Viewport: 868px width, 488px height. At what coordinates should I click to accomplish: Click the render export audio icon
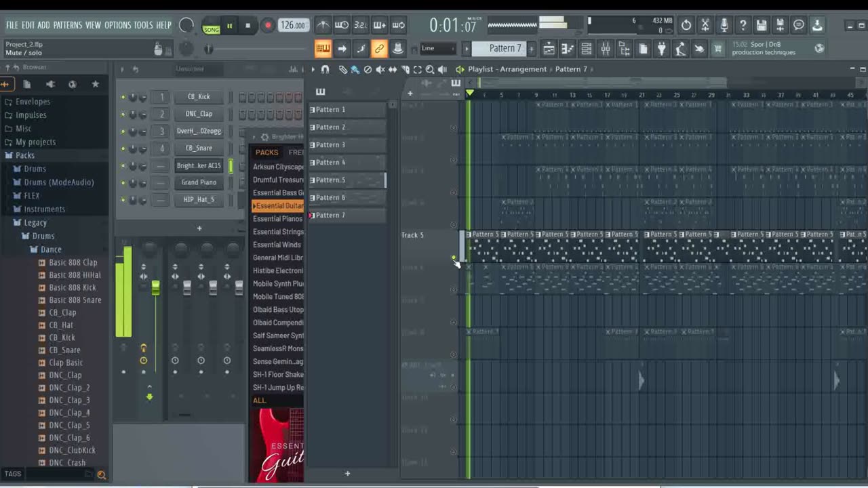point(780,26)
